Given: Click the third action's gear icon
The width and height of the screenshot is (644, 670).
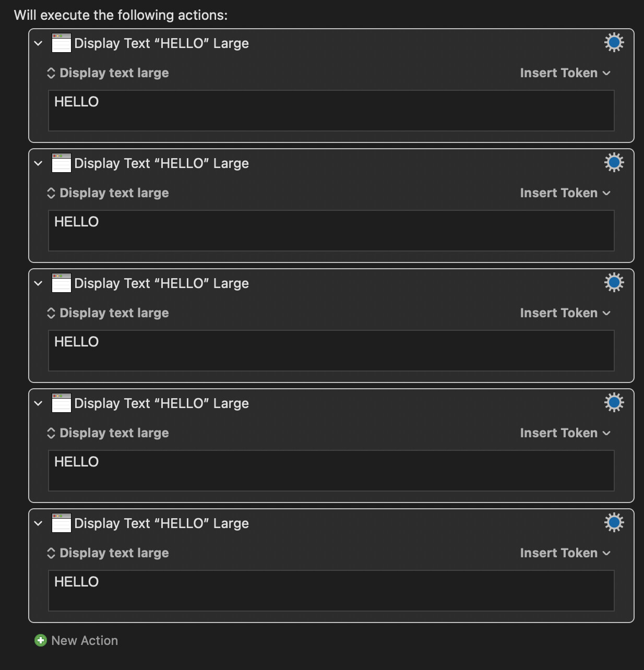Looking at the screenshot, I should pos(614,282).
